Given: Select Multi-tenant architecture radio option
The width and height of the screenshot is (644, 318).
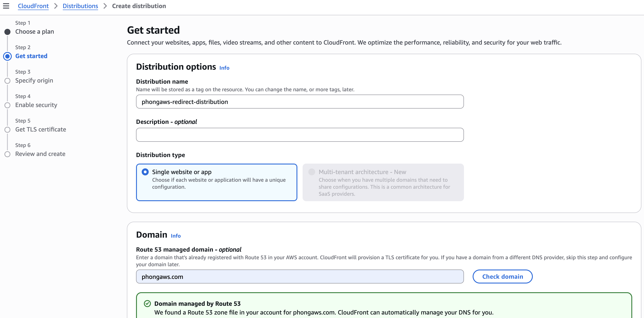Looking at the screenshot, I should pyautogui.click(x=312, y=172).
